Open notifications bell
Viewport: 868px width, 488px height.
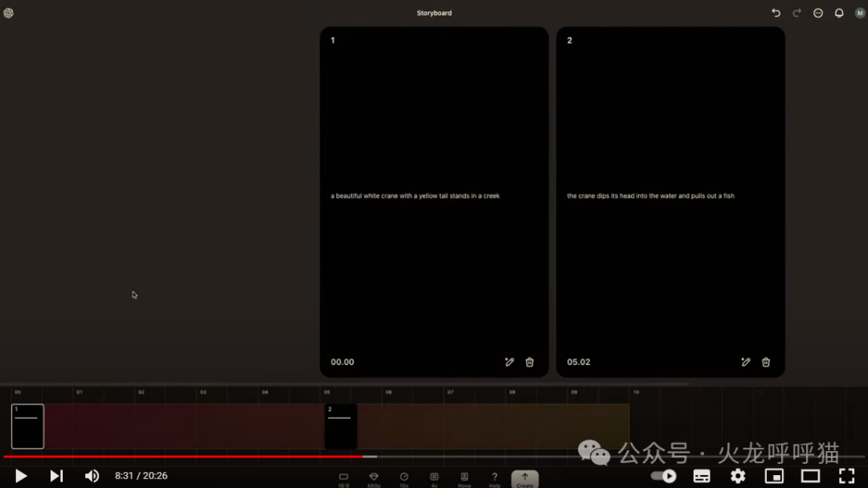(x=838, y=13)
